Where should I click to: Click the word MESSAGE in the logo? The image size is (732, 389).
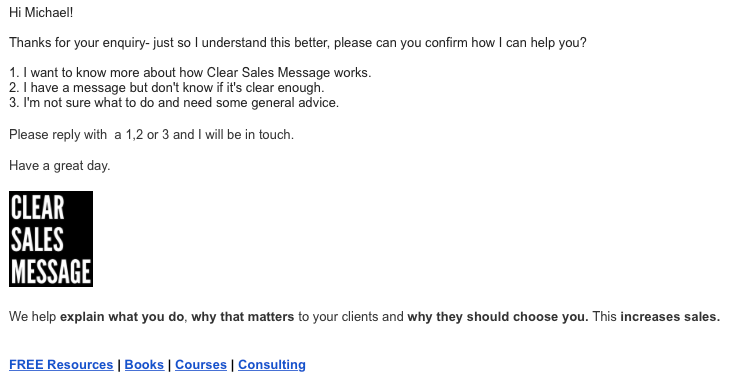tap(51, 271)
